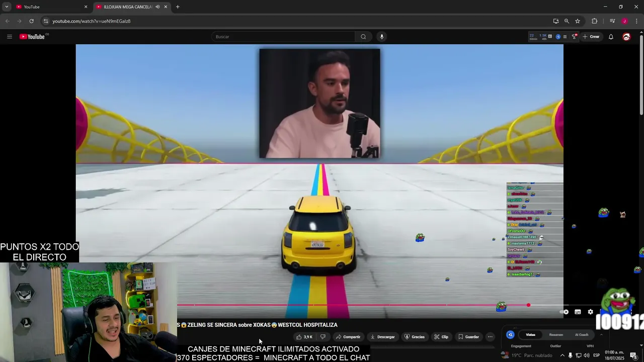Image resolution: width=644 pixels, height=362 pixels.
Task: Click the VPH label in vidIQ panel
Action: 590,346
